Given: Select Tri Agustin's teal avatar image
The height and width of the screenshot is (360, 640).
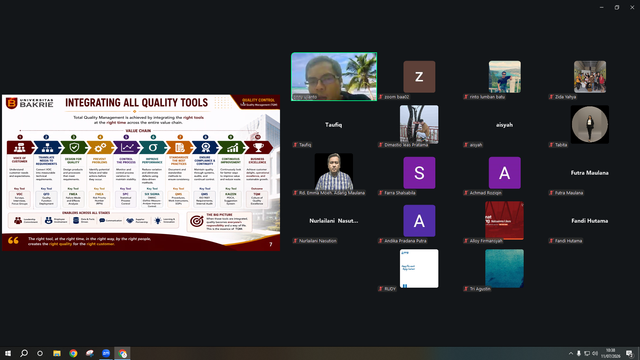Looking at the screenshot, I should pos(504,268).
